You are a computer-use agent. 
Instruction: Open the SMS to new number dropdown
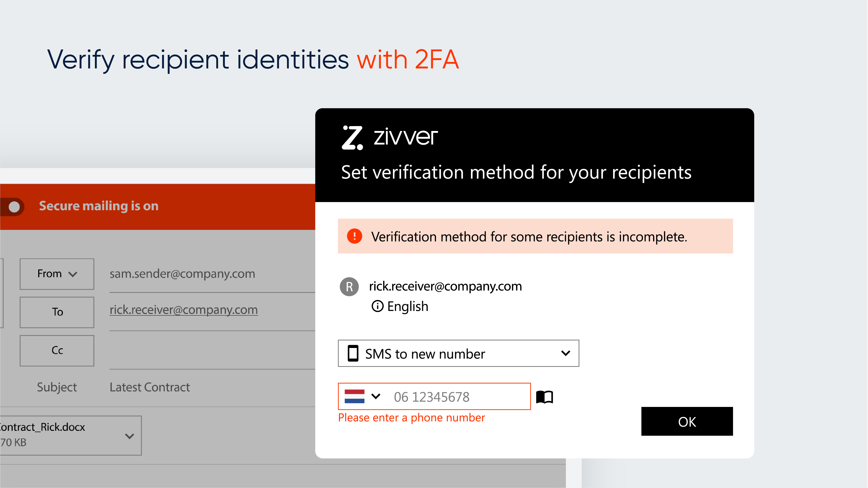pos(458,353)
